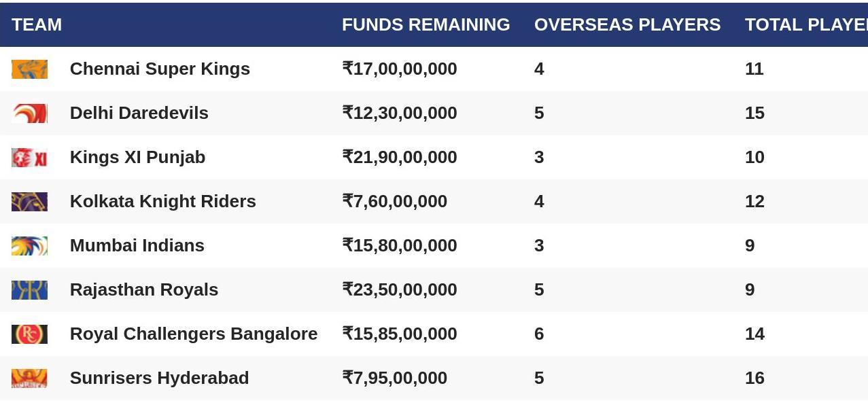Click the TOTAL PLAYERS column header
868x407 pixels.
(x=806, y=24)
